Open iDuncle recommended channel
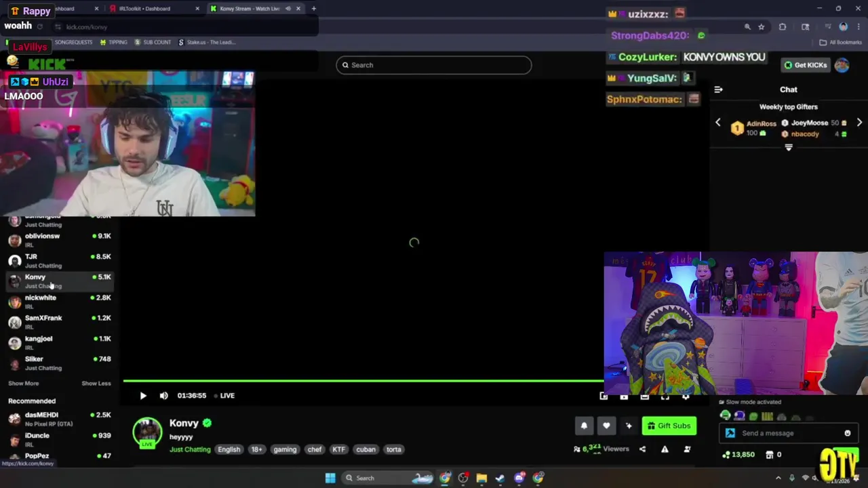This screenshot has height=488, width=868. [x=60, y=439]
